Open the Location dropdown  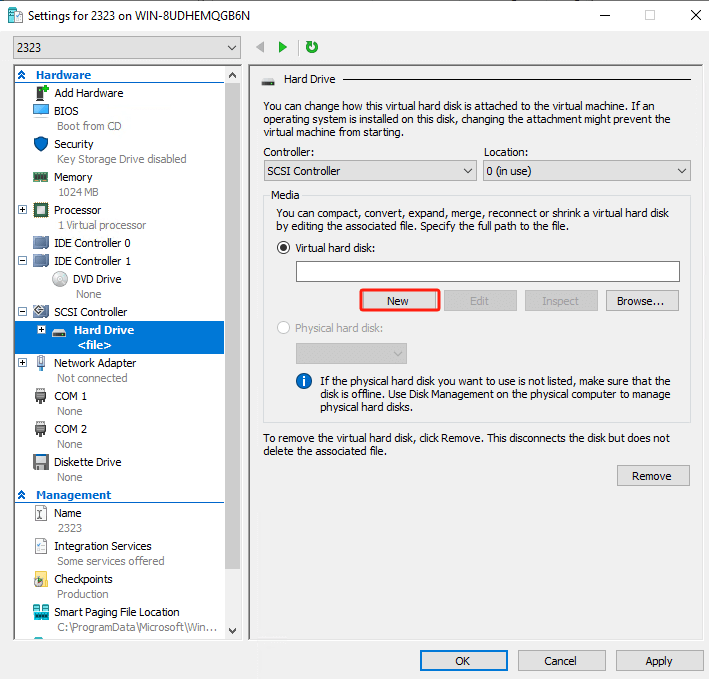(586, 171)
